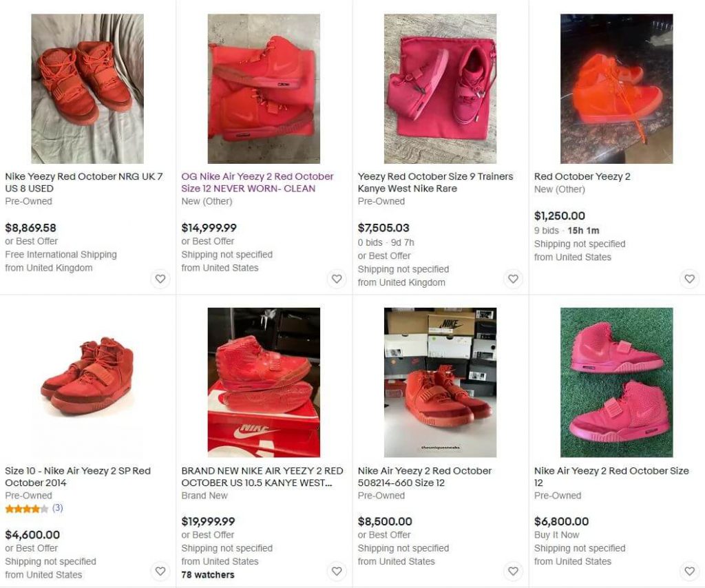The image size is (705, 588).
Task: Watchlist the $6,800.00 Buy It Now listing
Action: (689, 571)
